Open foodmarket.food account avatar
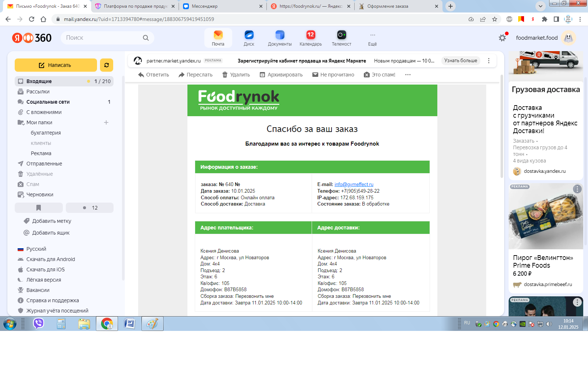This screenshot has height=389, width=588. [x=568, y=38]
